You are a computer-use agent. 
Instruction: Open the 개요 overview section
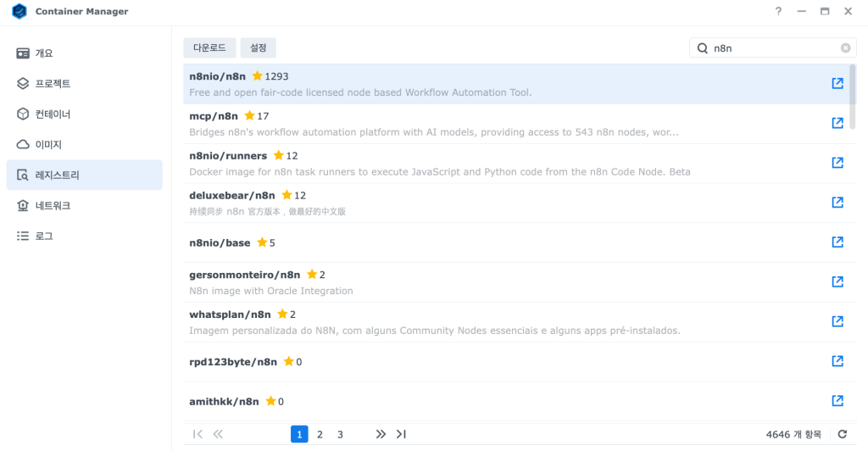[x=84, y=53]
